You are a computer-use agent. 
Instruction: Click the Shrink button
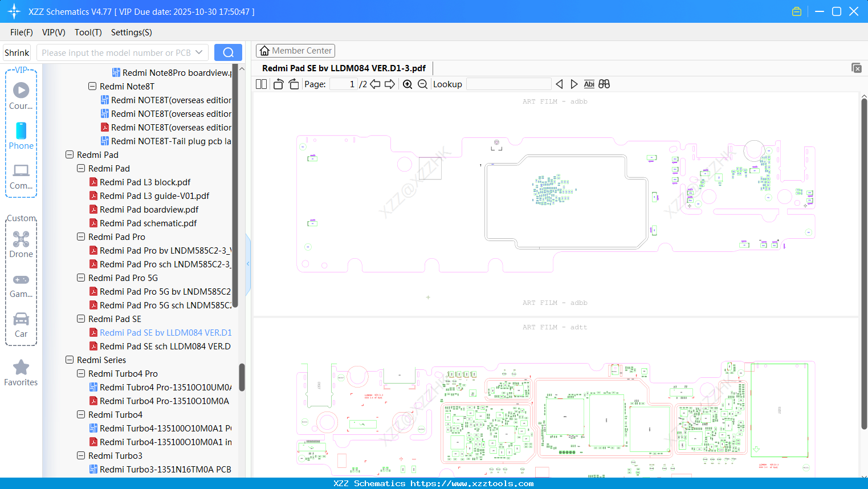tap(17, 52)
